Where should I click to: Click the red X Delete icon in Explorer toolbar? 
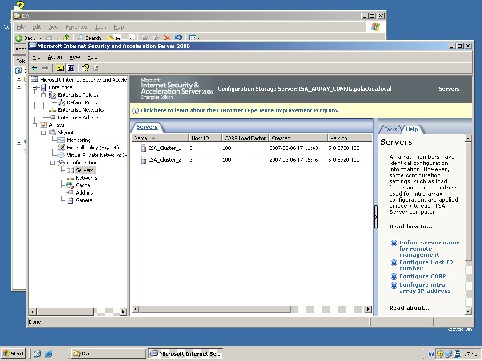(x=167, y=38)
